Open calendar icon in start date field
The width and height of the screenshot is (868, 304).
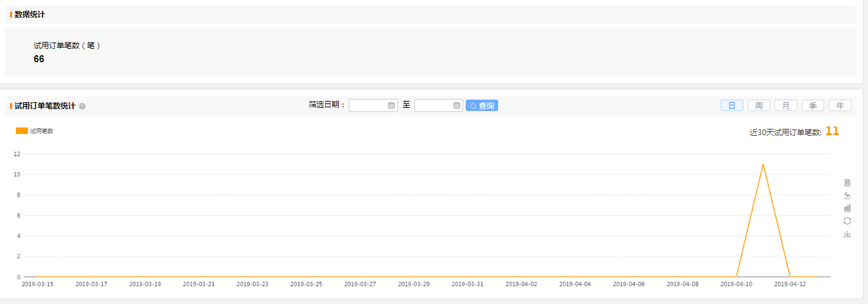tap(391, 106)
